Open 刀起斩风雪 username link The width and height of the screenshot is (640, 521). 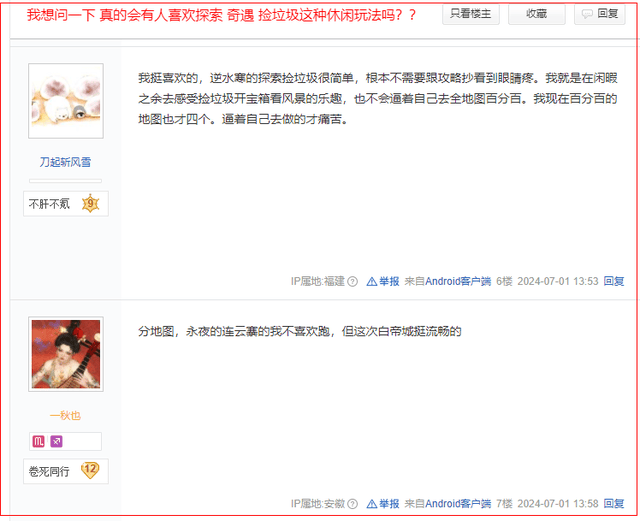(x=65, y=162)
